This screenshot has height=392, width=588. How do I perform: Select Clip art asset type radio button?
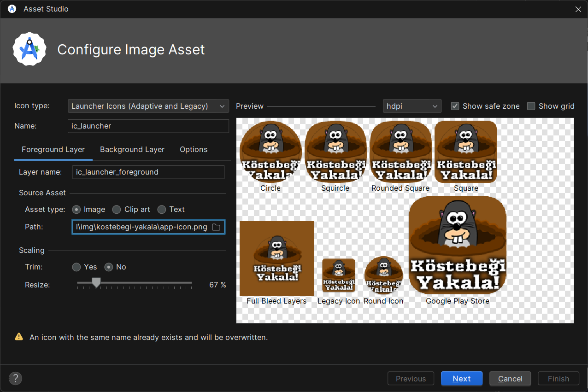[x=117, y=210]
